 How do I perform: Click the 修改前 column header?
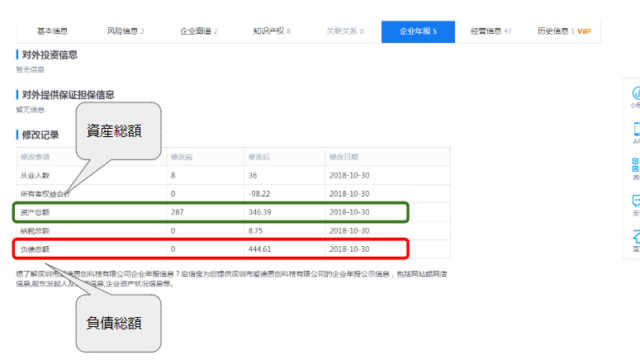[x=182, y=157]
